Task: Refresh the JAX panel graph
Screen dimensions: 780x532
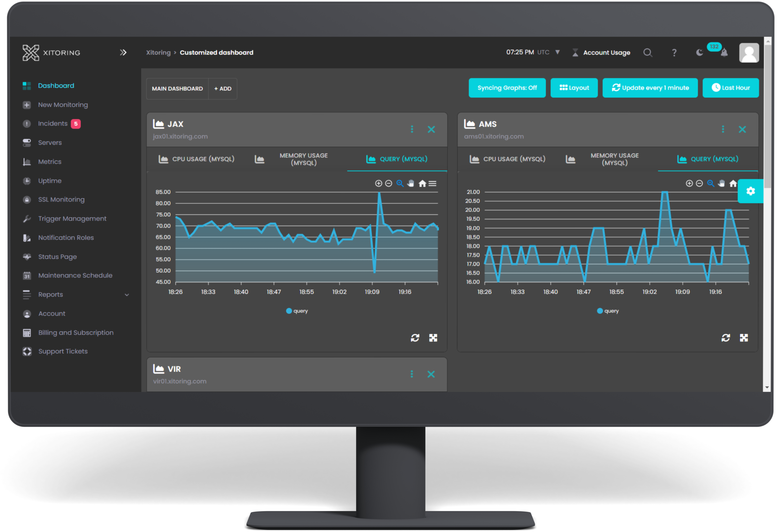Action: (415, 338)
